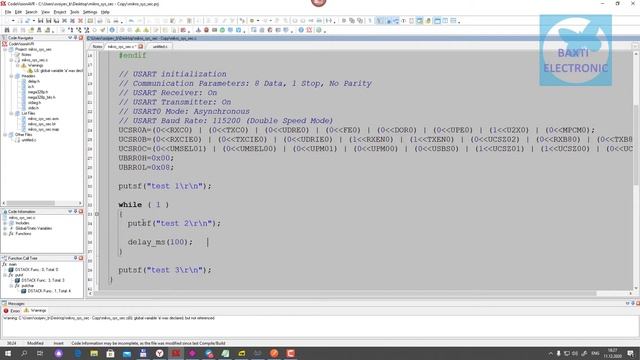Close the Code Information panel
Image resolution: width=640 pixels, height=360 pixels.
81,211
